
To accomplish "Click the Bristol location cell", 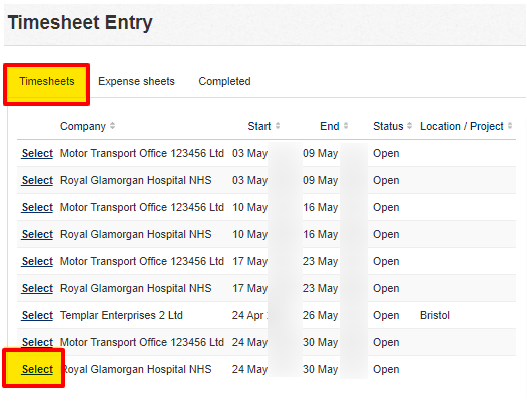I will (435, 316).
